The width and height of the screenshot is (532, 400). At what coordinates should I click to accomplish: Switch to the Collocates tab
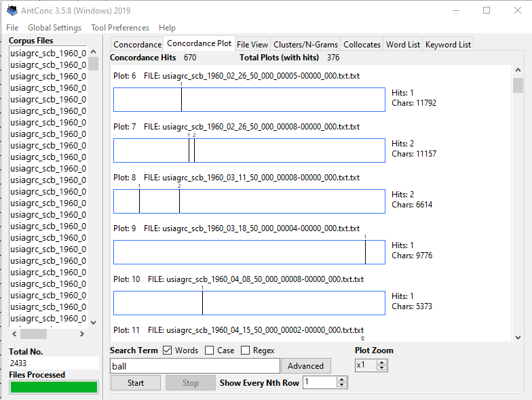point(362,45)
